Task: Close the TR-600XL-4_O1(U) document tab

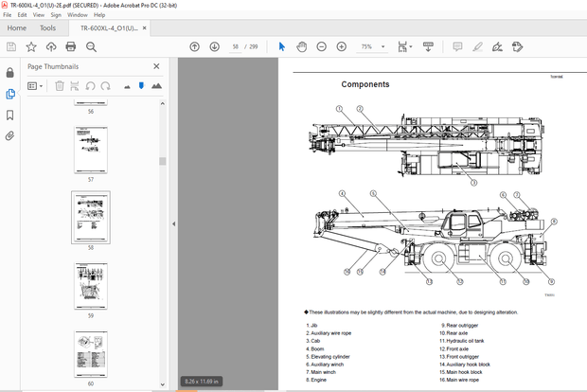Action: coord(145,28)
